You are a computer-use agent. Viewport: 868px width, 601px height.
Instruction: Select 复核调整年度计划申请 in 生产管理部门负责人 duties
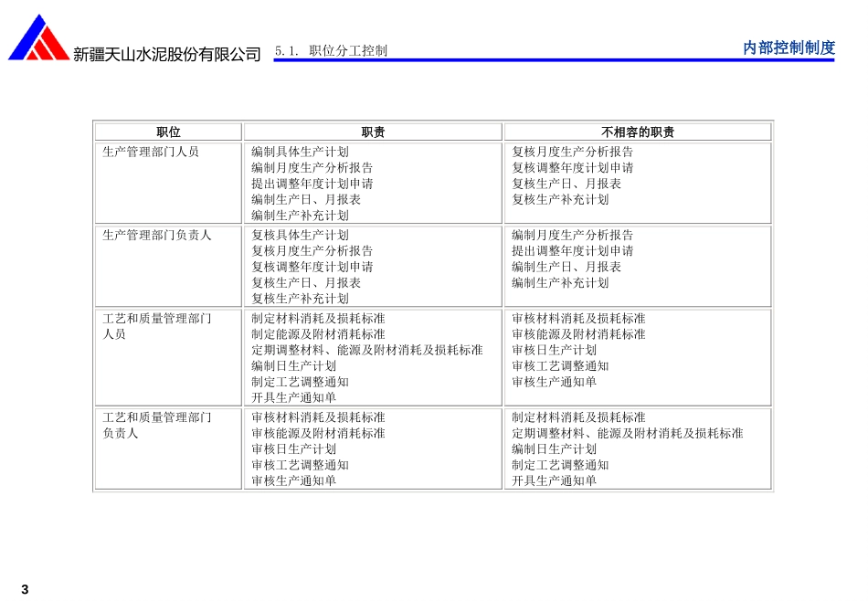point(312,267)
